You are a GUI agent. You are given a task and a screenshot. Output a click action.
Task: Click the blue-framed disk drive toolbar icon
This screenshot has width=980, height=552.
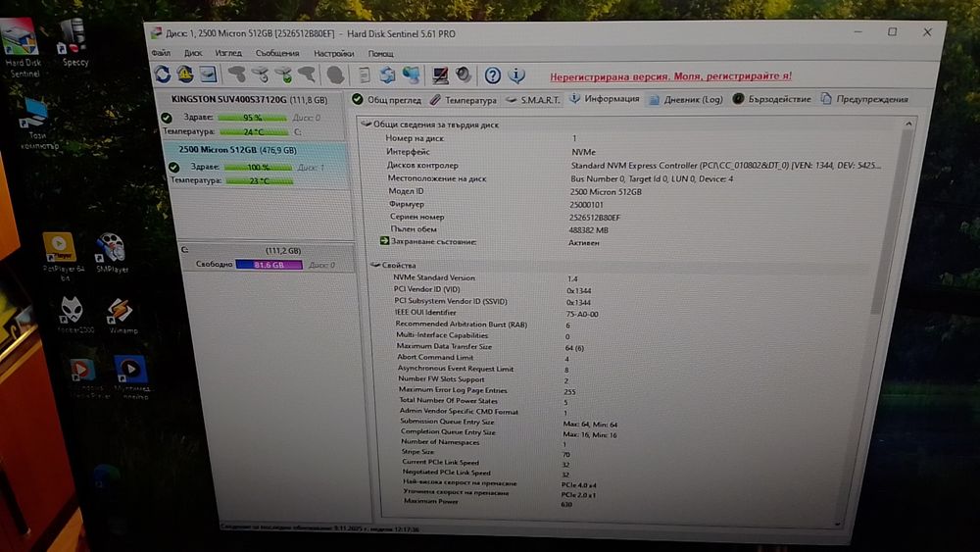coord(208,75)
